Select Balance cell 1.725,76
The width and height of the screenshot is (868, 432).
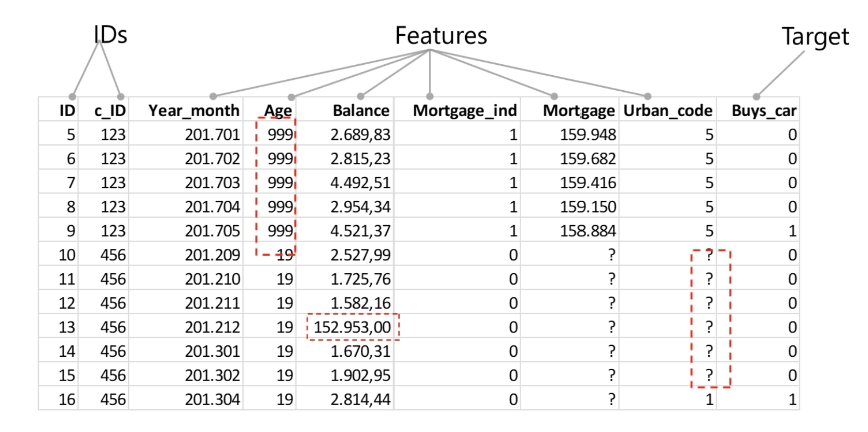click(360, 279)
